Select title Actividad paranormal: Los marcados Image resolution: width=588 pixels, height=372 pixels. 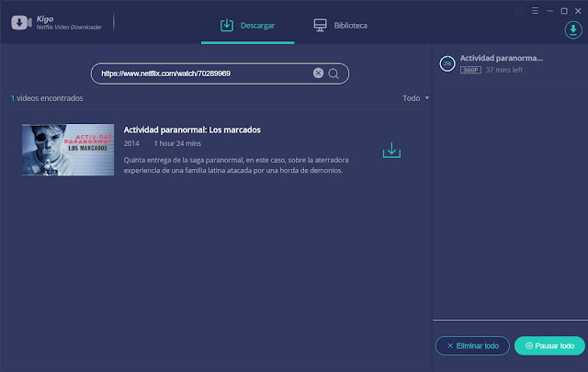(x=192, y=130)
